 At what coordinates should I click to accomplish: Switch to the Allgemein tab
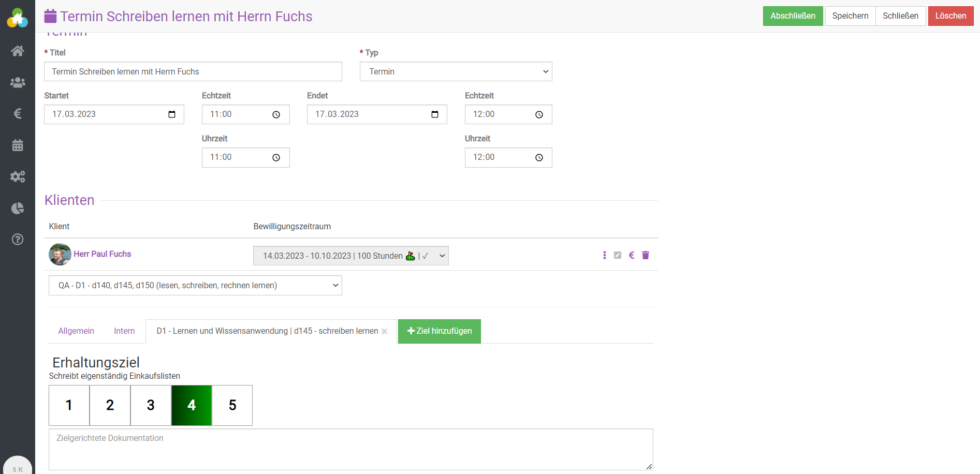coord(76,331)
